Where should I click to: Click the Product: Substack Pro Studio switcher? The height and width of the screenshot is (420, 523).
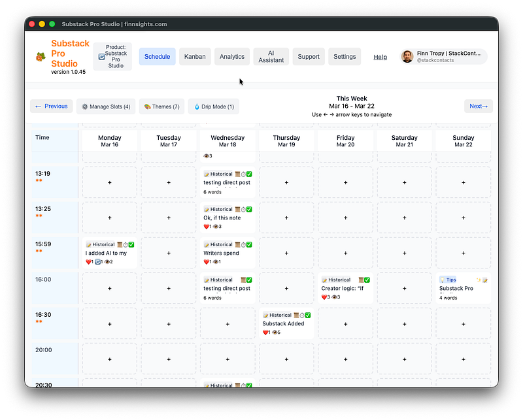click(x=112, y=57)
